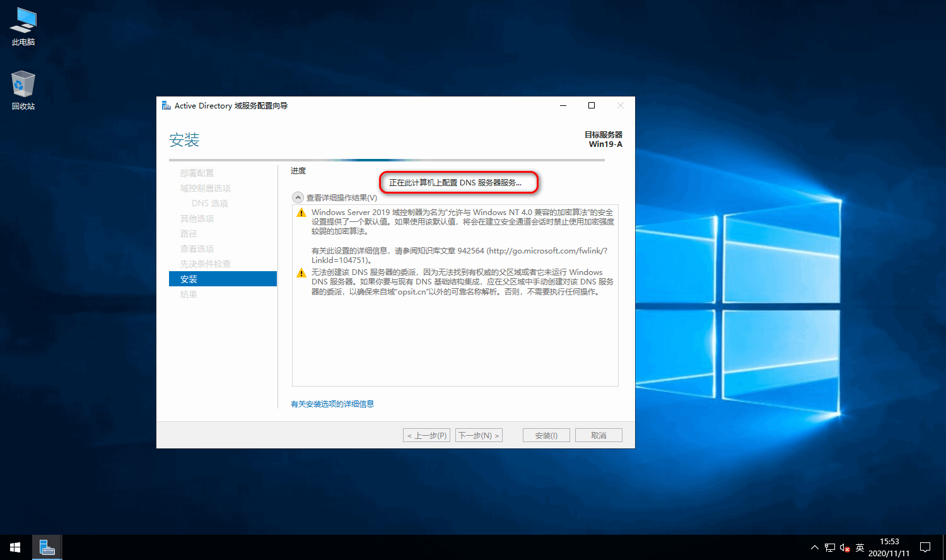Click the 安装 page heading
The height and width of the screenshot is (560, 946).
pyautogui.click(x=184, y=140)
